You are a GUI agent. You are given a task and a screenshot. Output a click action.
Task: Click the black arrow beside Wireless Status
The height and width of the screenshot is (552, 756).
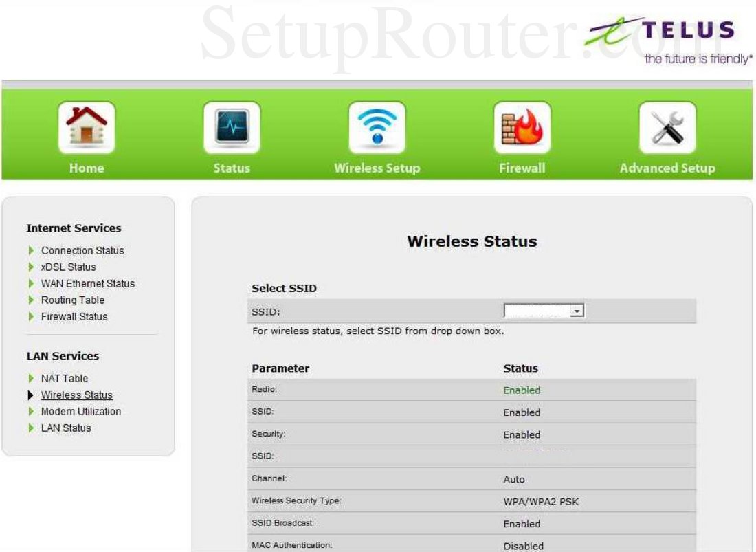tap(30, 395)
